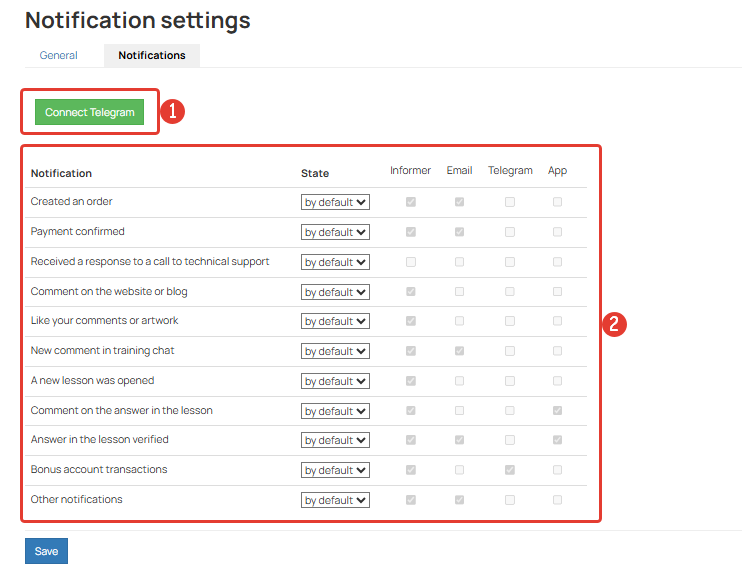Select the Notifications tab
Image resolution: width=742 pixels, height=570 pixels.
coord(152,55)
